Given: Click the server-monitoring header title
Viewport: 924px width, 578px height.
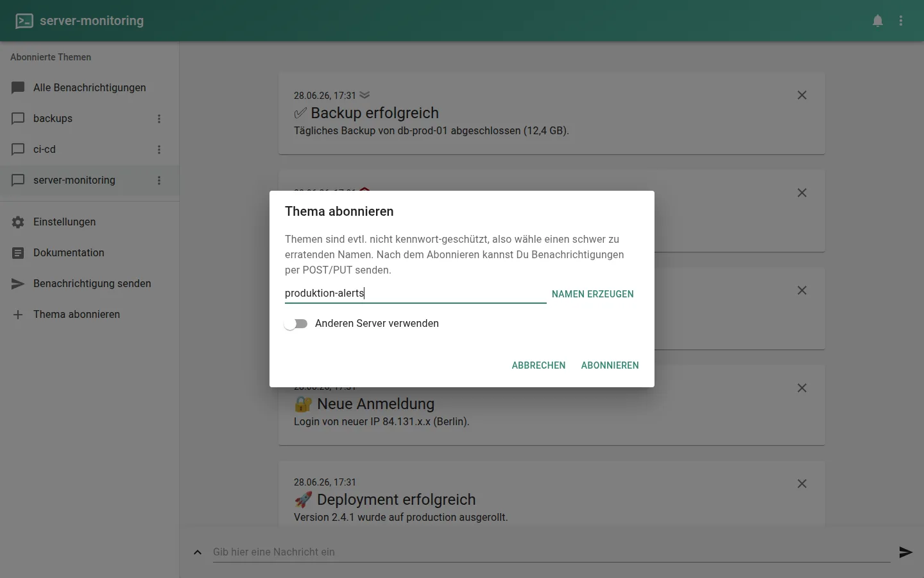Looking at the screenshot, I should [92, 21].
